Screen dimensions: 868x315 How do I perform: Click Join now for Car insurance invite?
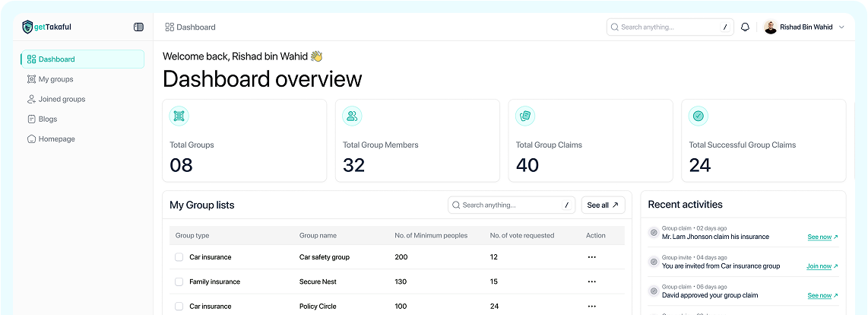(x=822, y=266)
